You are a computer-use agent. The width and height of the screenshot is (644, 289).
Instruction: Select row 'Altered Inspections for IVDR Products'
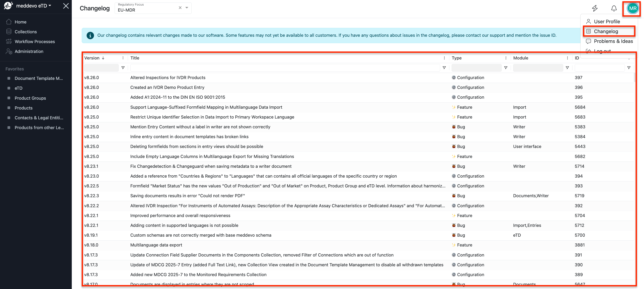358,78
